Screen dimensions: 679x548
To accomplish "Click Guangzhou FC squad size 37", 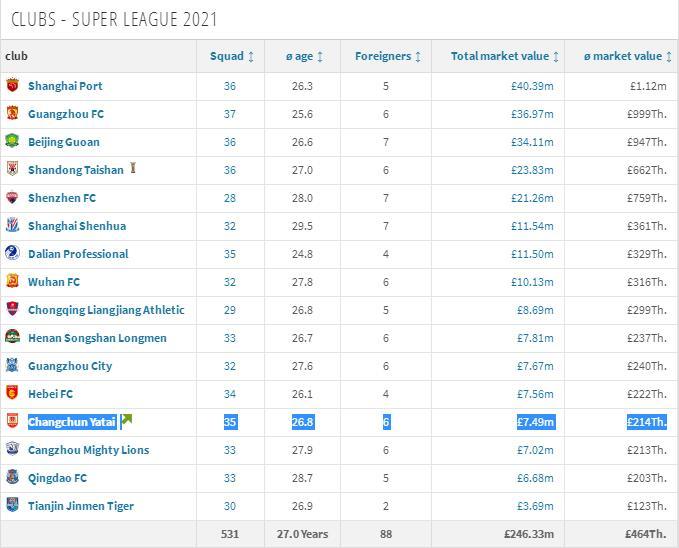I will click(230, 114).
